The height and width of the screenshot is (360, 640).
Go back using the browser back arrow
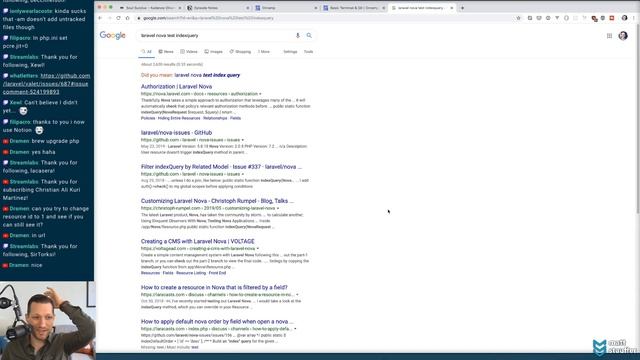pyautogui.click(x=100, y=18)
